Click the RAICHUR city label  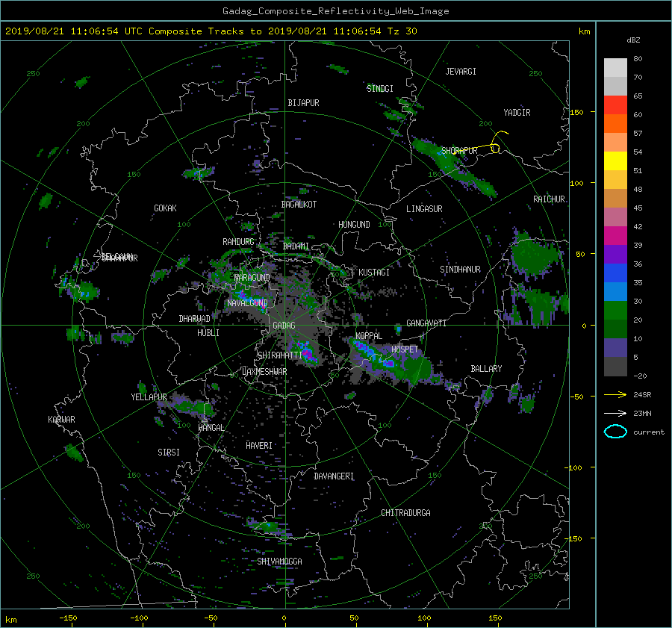(x=549, y=200)
